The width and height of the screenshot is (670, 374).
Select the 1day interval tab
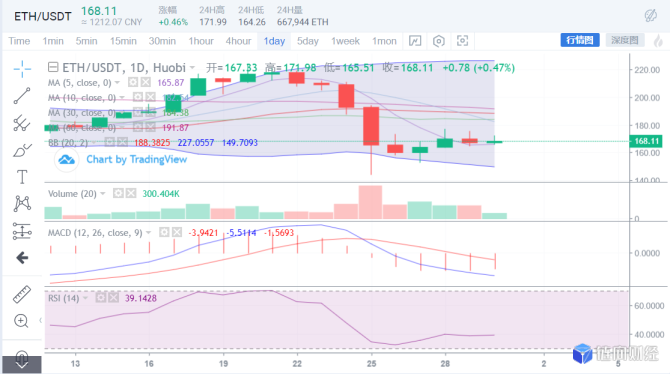click(x=274, y=41)
